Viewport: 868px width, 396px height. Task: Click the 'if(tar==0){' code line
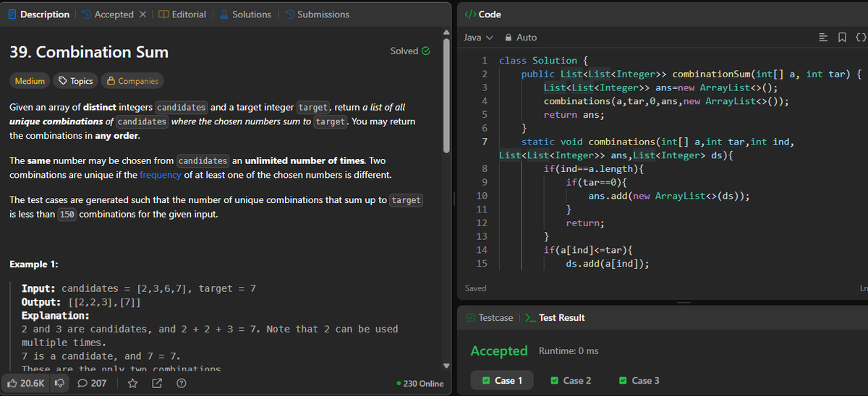point(596,182)
